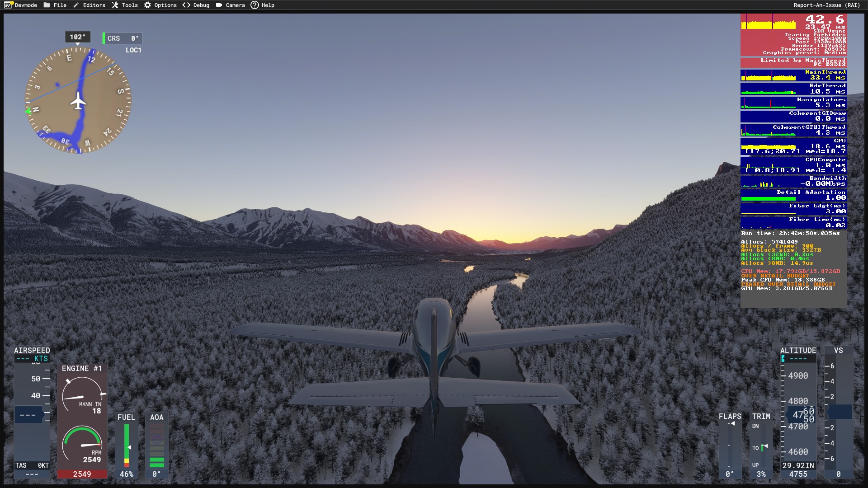Screen dimensions: 868x488
Task: Click the Bandwidth graph row
Action: [x=793, y=181]
